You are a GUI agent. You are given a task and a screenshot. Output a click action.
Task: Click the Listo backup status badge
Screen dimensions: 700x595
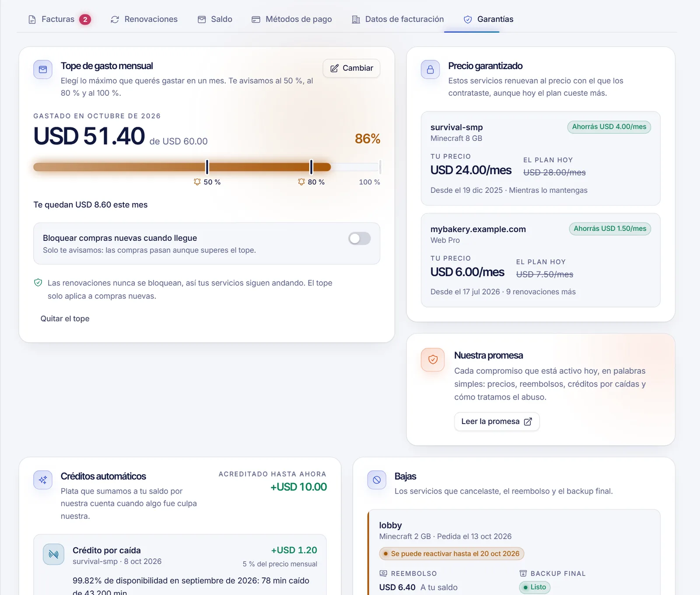pyautogui.click(x=535, y=587)
